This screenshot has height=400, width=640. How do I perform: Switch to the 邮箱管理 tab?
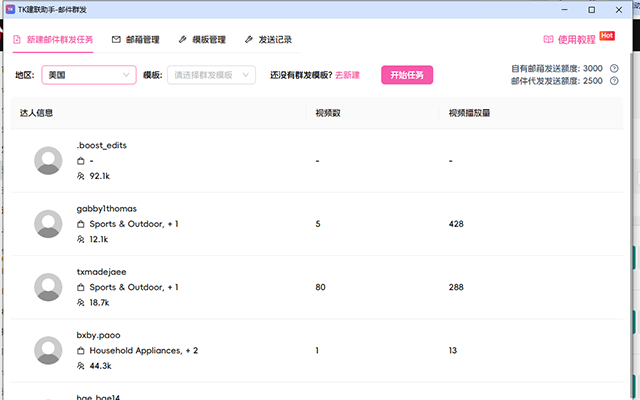[136, 40]
